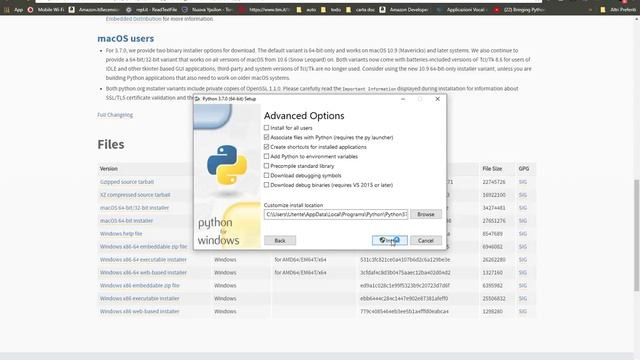Open the 'Full Changelog' link

coord(115,115)
